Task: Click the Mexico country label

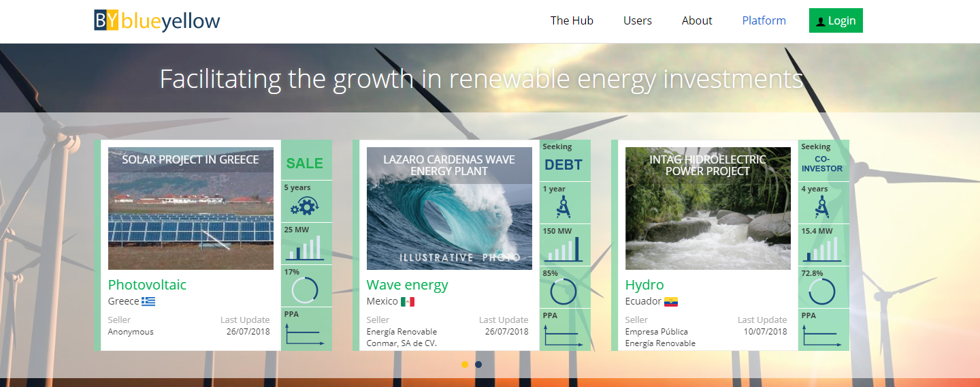Action: pyautogui.click(x=382, y=301)
